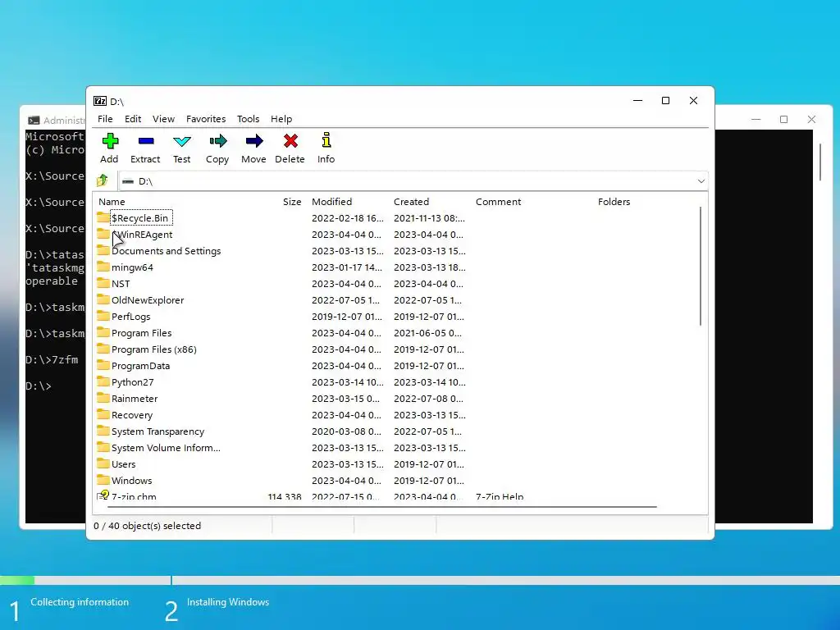Click the D:\>7zfm line in command prompt
Image resolution: width=840 pixels, height=630 pixels.
pyautogui.click(x=52, y=360)
